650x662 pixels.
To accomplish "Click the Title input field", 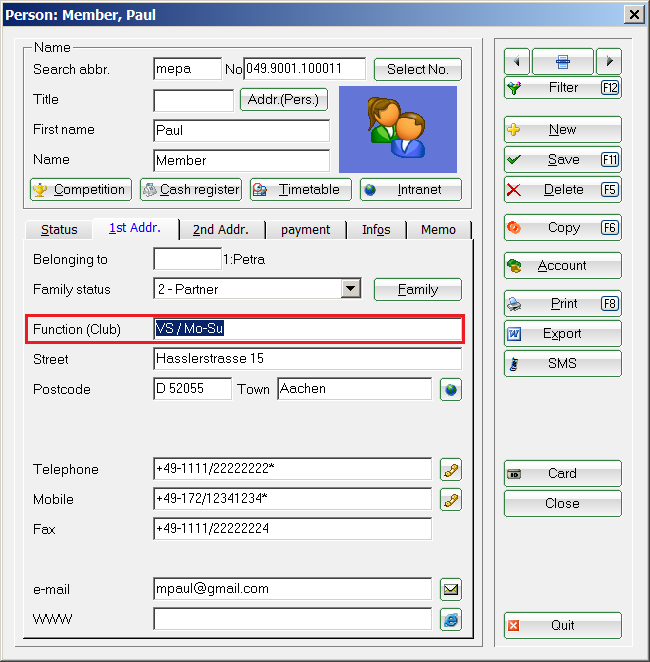I will point(193,100).
